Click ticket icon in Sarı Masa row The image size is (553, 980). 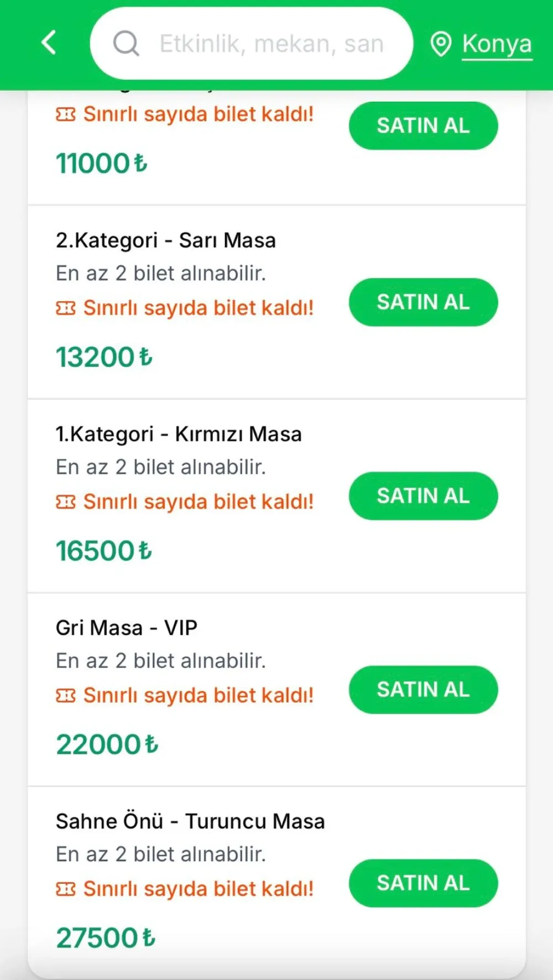tap(66, 308)
